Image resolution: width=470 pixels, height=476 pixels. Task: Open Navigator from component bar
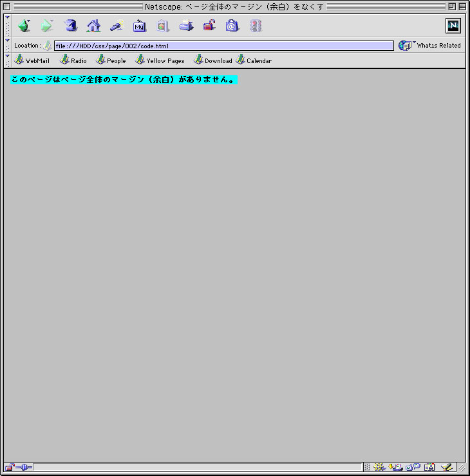point(379,467)
